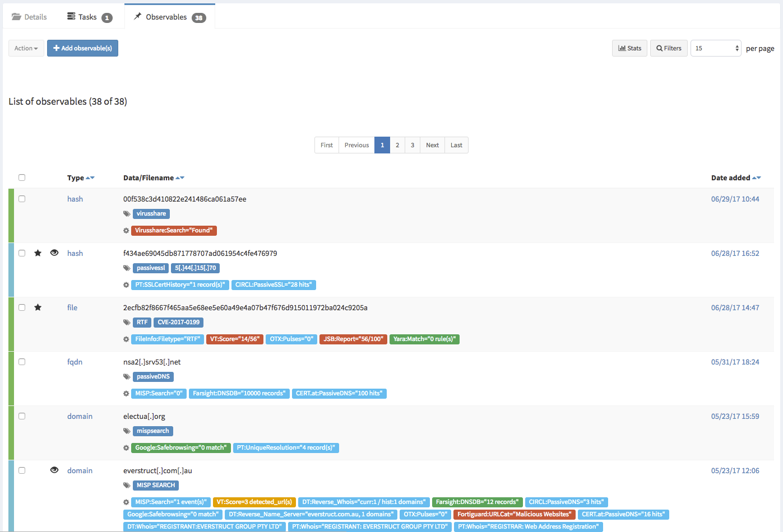
Task: Click the tag icon beside the passiveDNS tag
Action: [127, 377]
